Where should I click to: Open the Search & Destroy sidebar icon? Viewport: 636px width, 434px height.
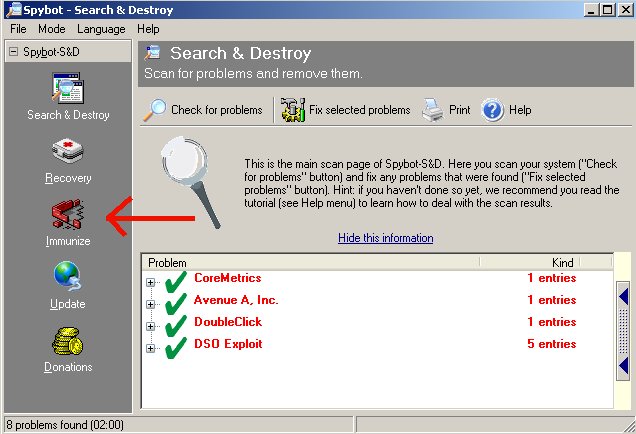coord(68,88)
